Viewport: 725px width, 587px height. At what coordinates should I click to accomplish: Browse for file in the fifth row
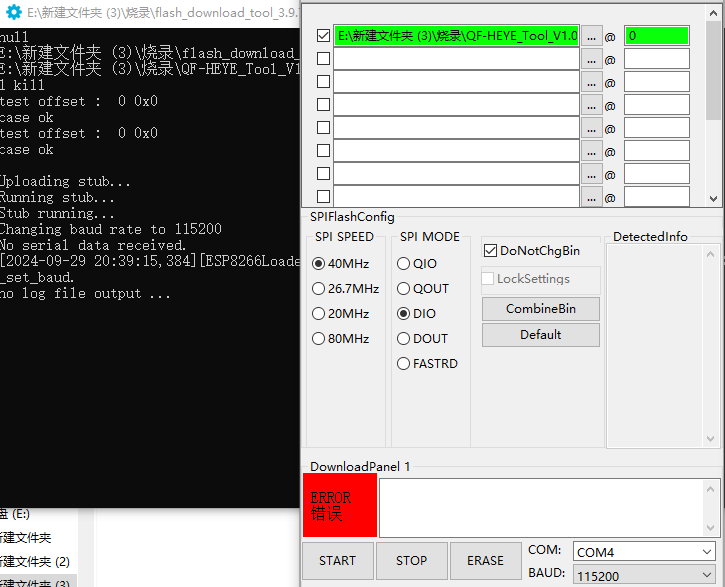591,129
